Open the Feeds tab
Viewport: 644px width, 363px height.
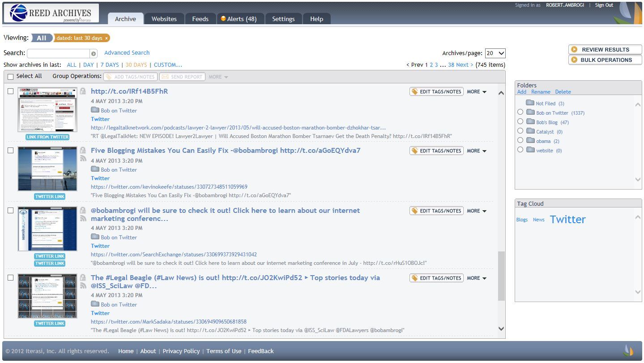(200, 19)
